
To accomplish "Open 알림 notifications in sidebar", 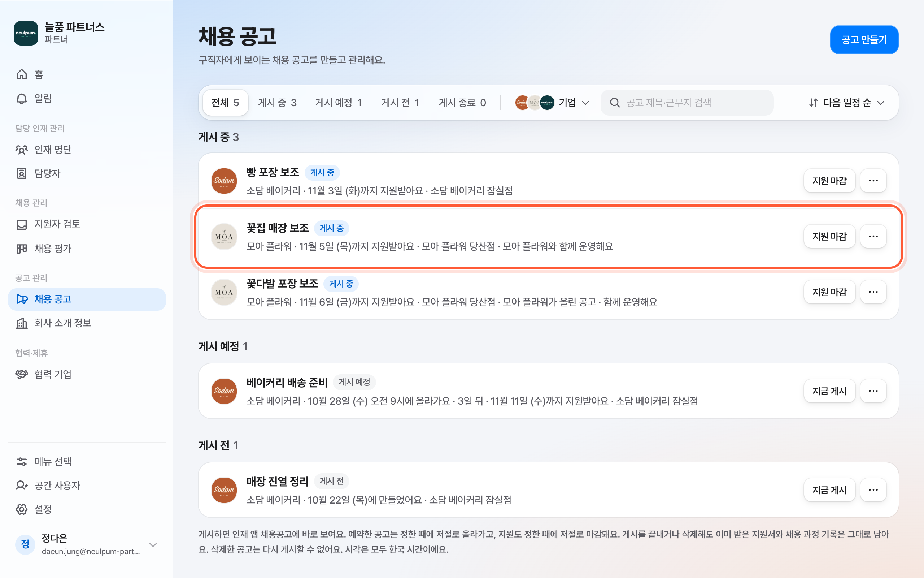I will 87,98.
